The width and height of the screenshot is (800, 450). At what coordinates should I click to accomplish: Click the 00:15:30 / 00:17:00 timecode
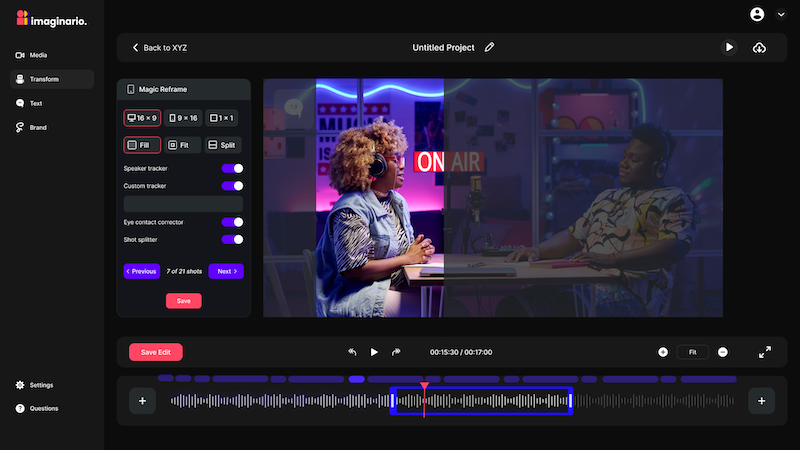[x=461, y=352]
